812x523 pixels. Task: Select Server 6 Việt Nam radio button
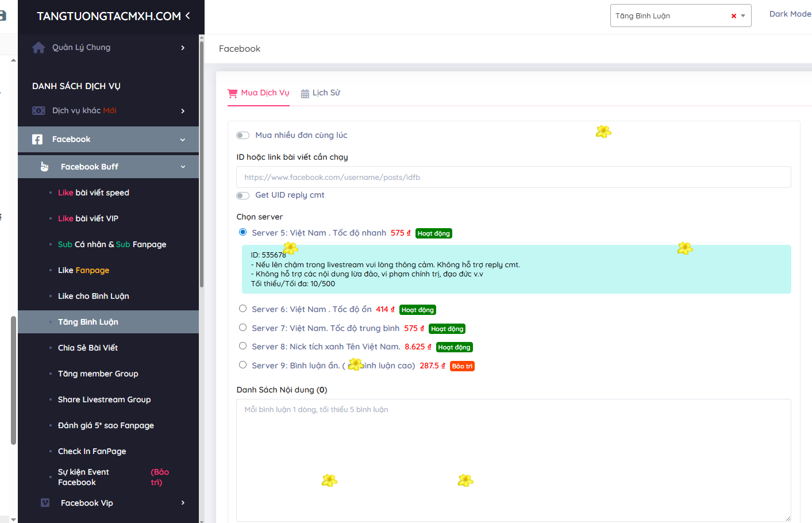pyautogui.click(x=243, y=309)
